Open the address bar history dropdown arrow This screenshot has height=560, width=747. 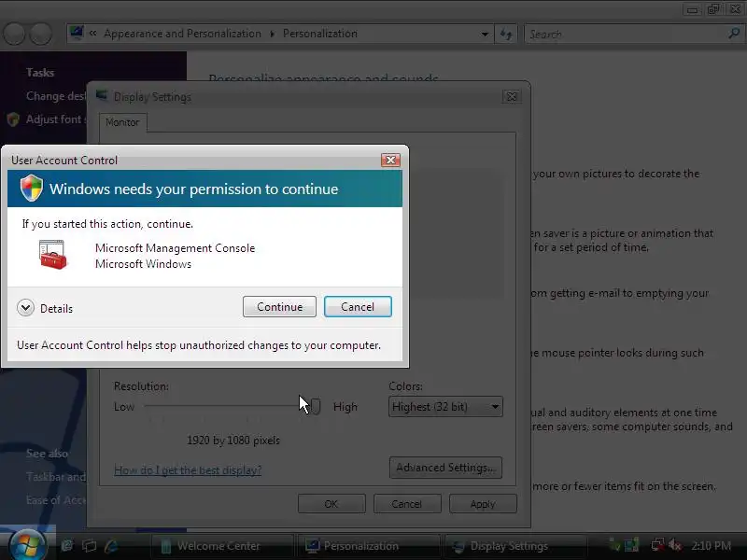point(485,34)
